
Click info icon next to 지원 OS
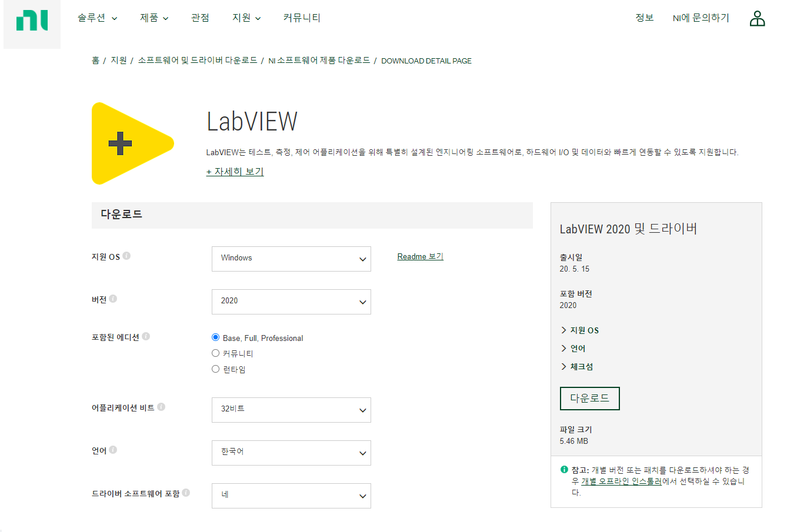[x=126, y=256]
